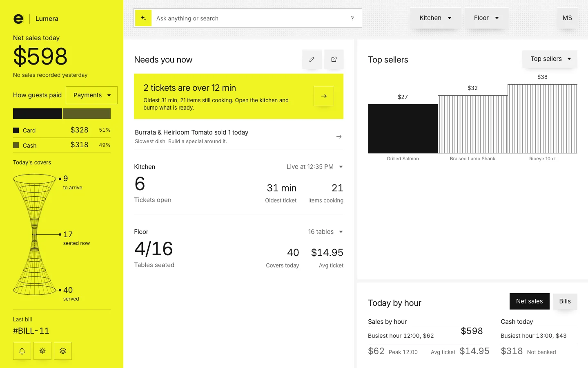This screenshot has width=588, height=368.
Task: Select the Braised Lamb Shank bar
Action: 472,124
